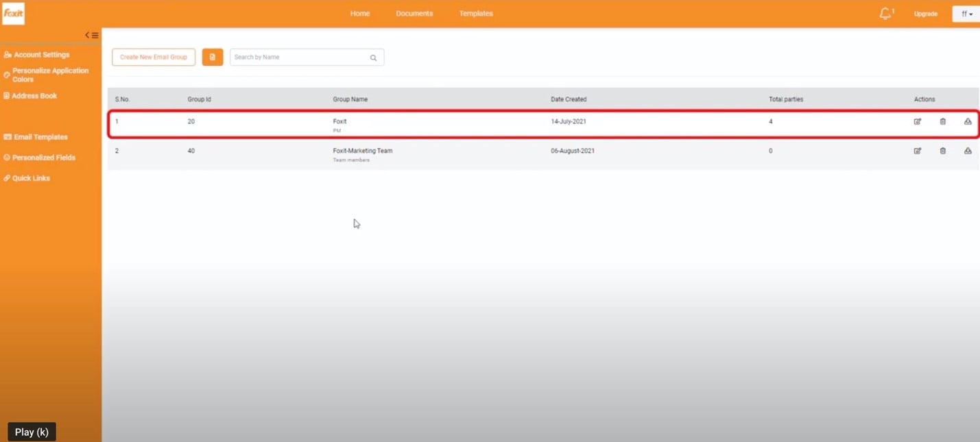Click Group Id 40
980x442 pixels.
(x=191, y=151)
